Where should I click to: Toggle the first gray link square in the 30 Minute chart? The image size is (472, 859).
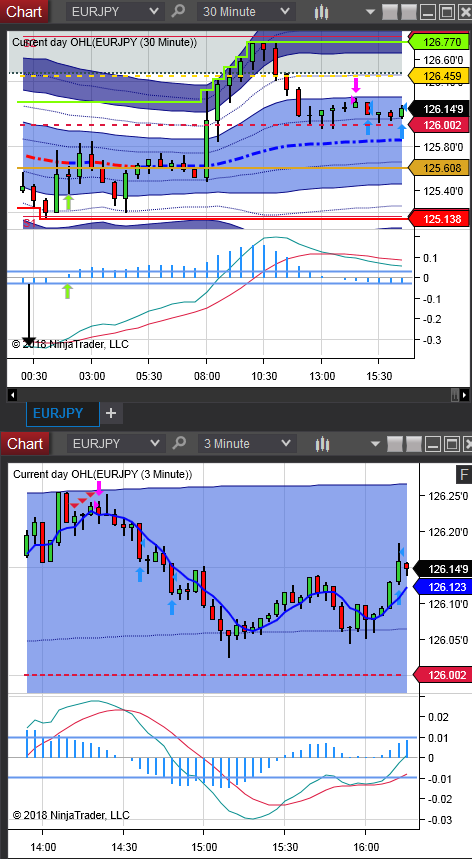coord(388,12)
